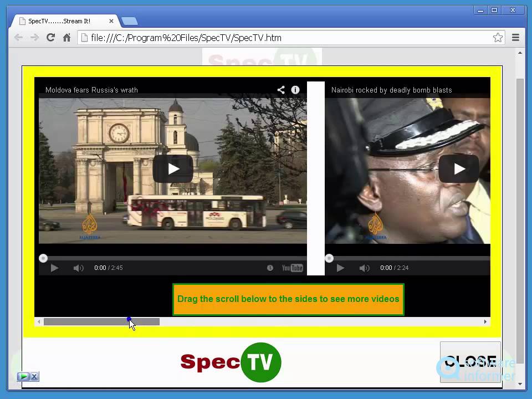Play the Nairobi video using center play button
The image size is (532, 399).
coord(459,168)
